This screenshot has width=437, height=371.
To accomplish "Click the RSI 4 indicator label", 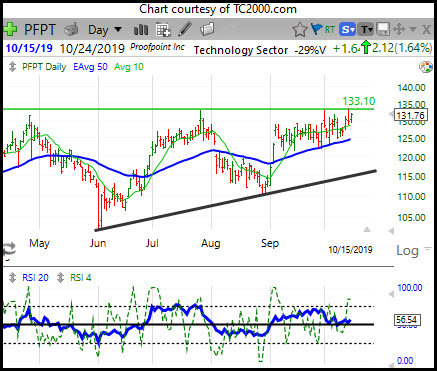I will click(x=81, y=278).
